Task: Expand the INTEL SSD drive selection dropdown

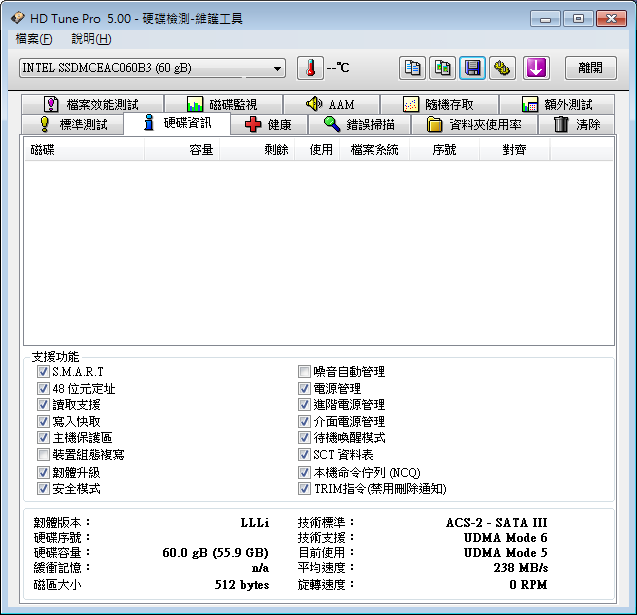Action: (x=152, y=68)
